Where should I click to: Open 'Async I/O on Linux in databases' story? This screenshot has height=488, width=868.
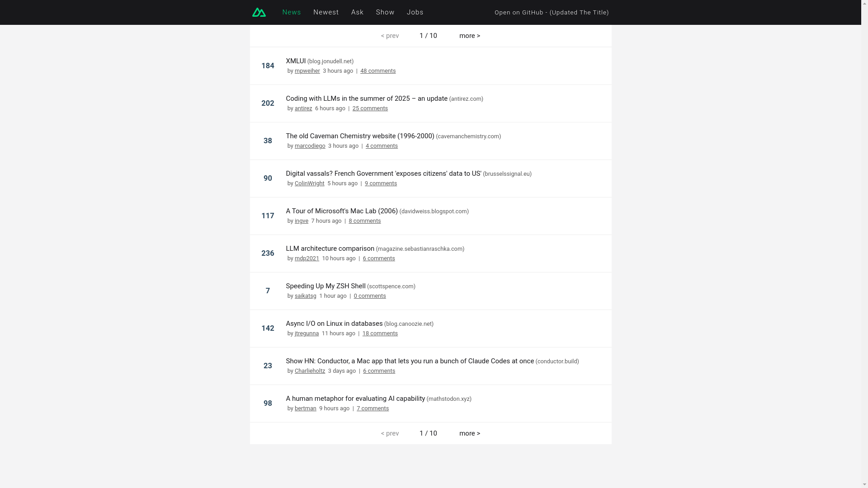tap(334, 324)
